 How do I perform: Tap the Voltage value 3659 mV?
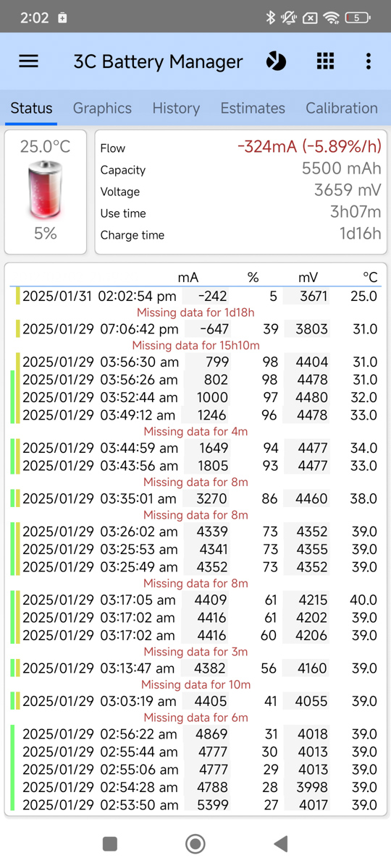[x=348, y=190]
